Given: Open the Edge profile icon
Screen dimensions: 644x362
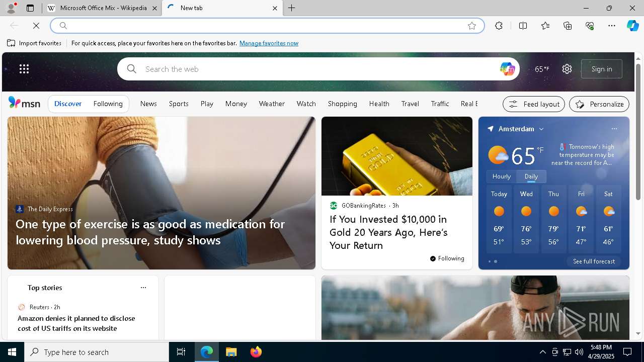Looking at the screenshot, I should tap(11, 8).
